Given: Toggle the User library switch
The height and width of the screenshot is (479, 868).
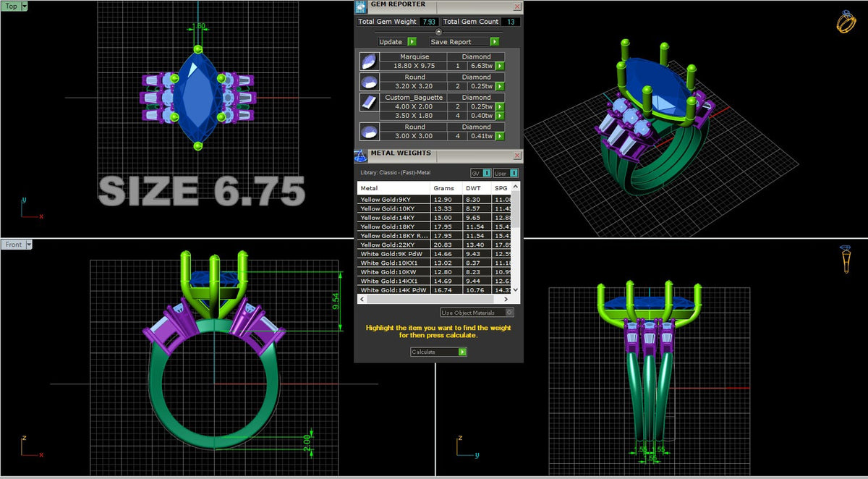Looking at the screenshot, I should tap(506, 173).
